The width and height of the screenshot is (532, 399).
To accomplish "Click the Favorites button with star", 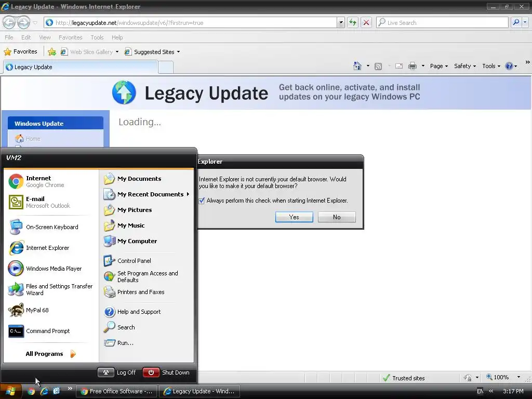I will [x=20, y=51].
